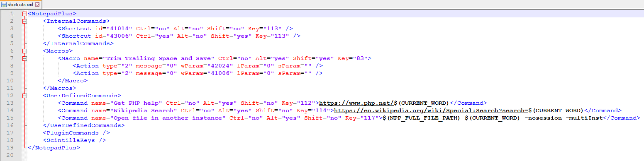Click the opening <UserDefinedCommands> tag
Screen dimensions: 644x161
pos(82,96)
